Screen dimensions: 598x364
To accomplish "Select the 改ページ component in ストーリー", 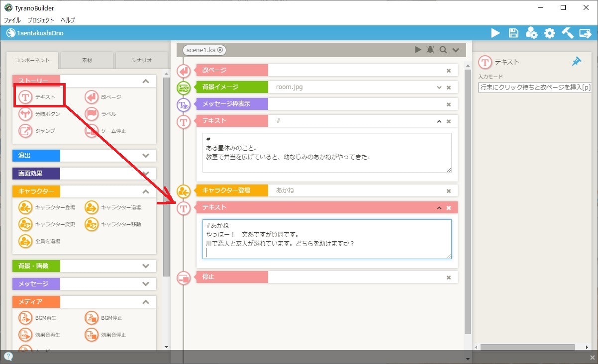I will (103, 97).
